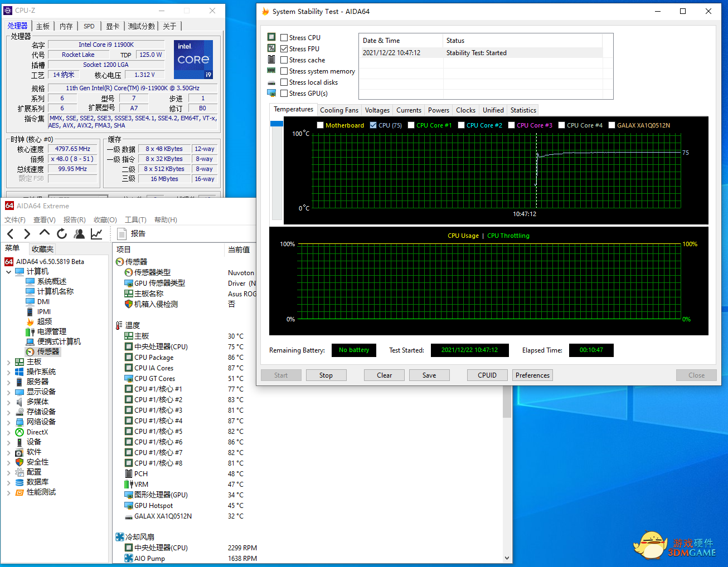The image size is (728, 567).
Task: Click the Clear button
Action: coord(385,375)
